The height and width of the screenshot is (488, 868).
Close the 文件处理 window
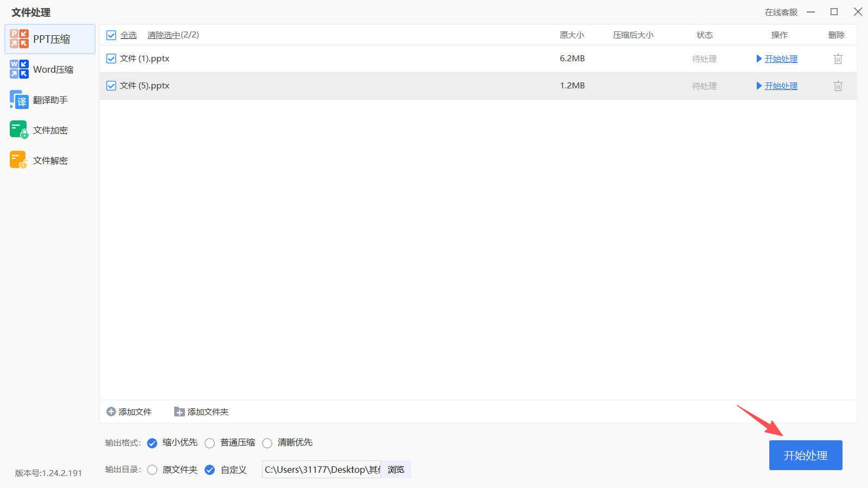click(858, 12)
